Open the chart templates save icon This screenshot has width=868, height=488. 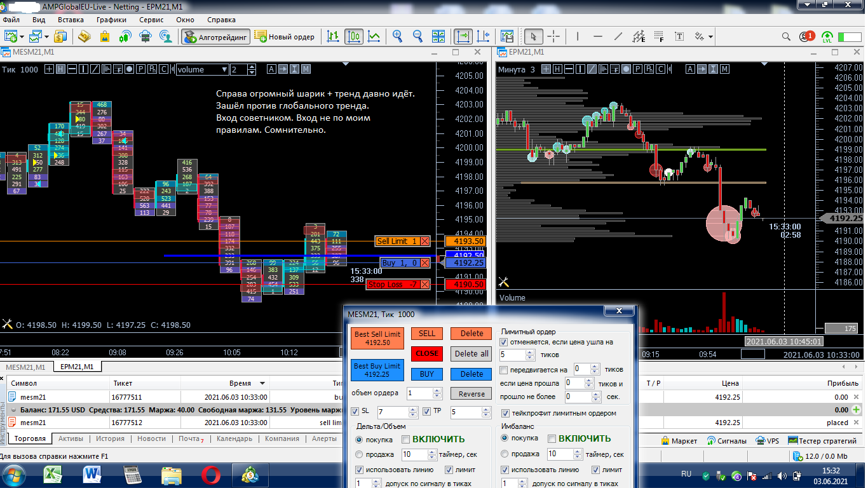(506, 36)
